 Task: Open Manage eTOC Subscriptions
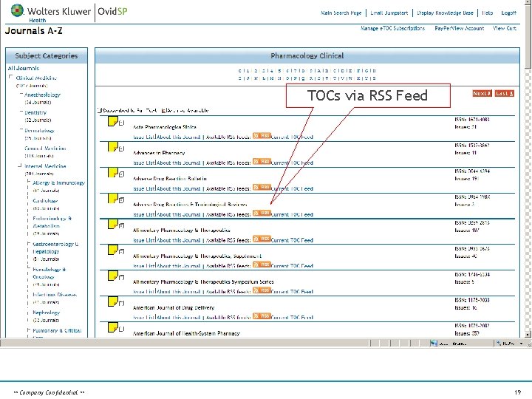tap(392, 28)
